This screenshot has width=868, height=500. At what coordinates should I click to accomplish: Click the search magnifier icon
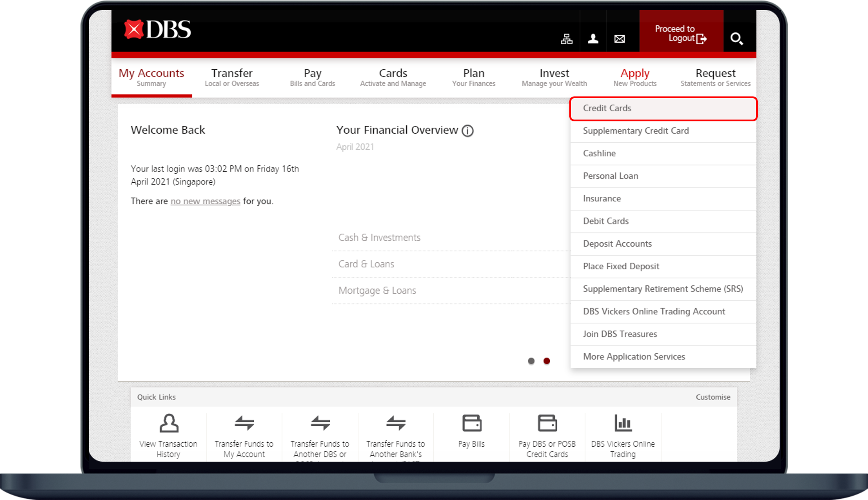tap(736, 39)
